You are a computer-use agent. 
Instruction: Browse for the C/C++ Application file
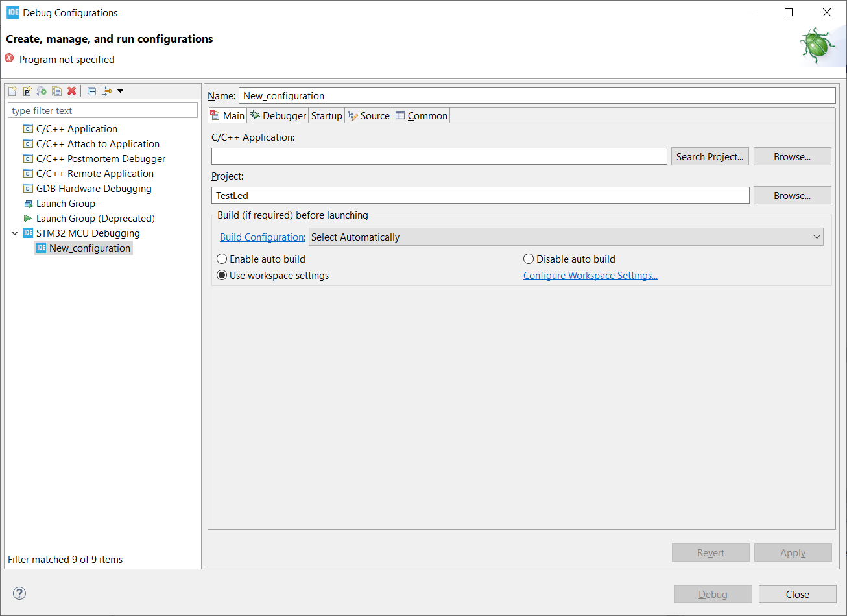tap(793, 156)
